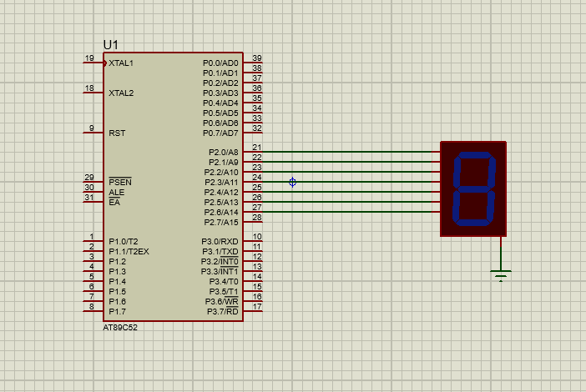Select the wire between display and ground
The width and height of the screenshot is (586, 392).
pyautogui.click(x=501, y=257)
